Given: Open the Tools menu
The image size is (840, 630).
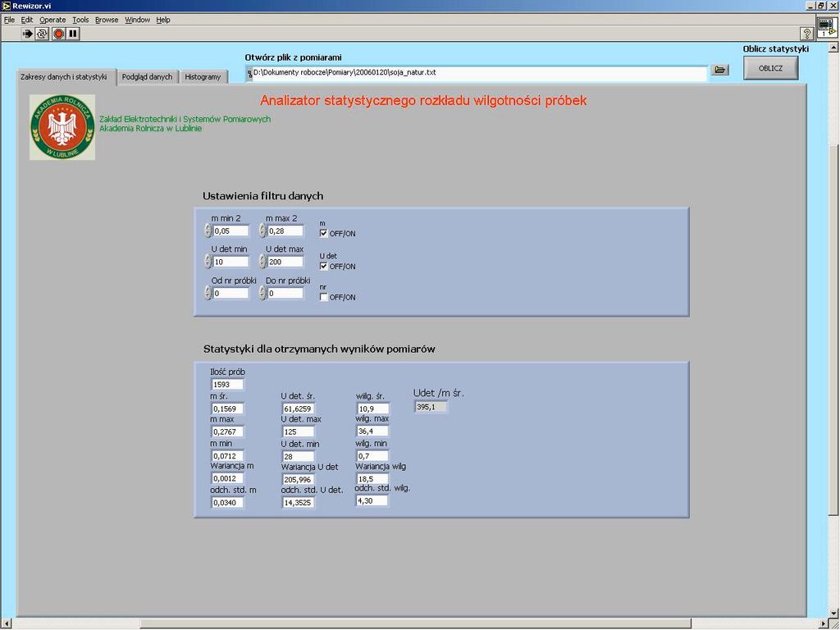Looking at the screenshot, I should pos(80,20).
